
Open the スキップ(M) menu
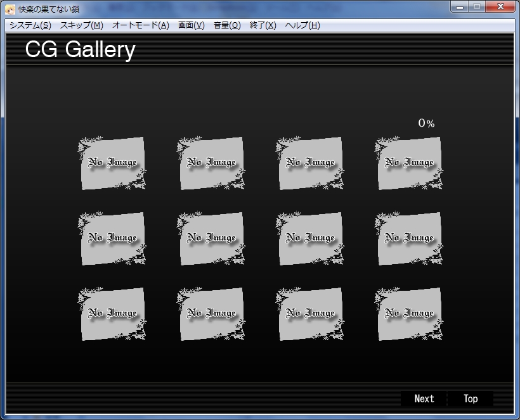pos(82,25)
